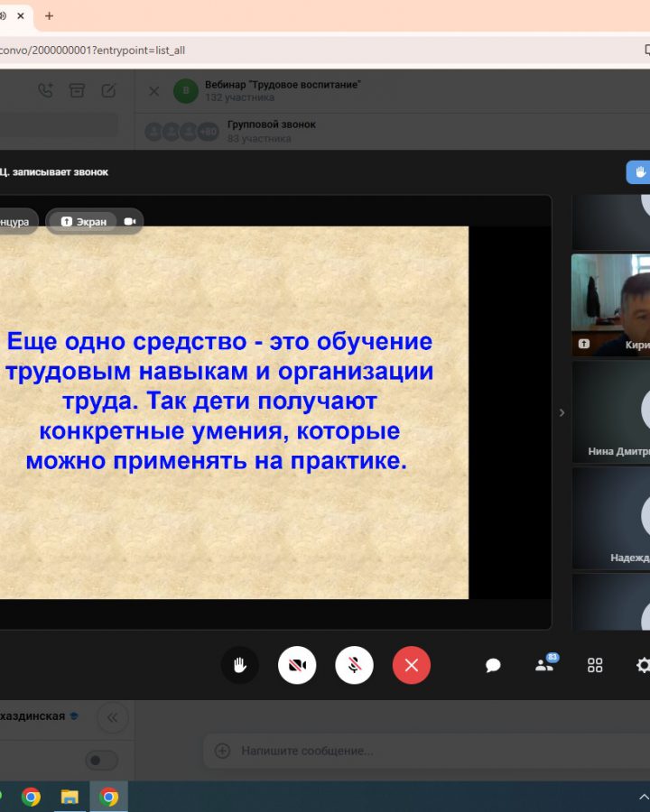The height and width of the screenshot is (812, 650).
Task: Open the archive icon in sidebar header
Action: point(77,90)
